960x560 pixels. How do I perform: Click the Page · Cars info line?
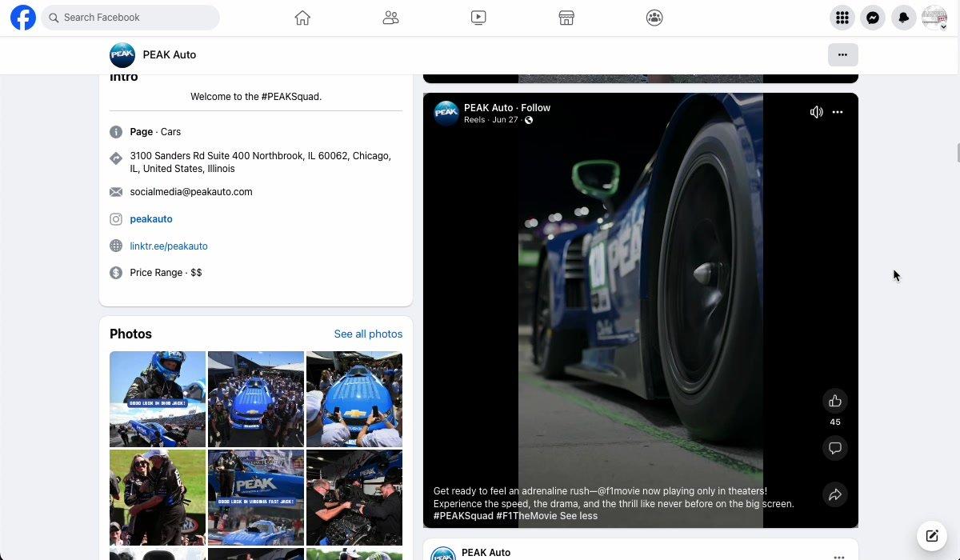[155, 132]
